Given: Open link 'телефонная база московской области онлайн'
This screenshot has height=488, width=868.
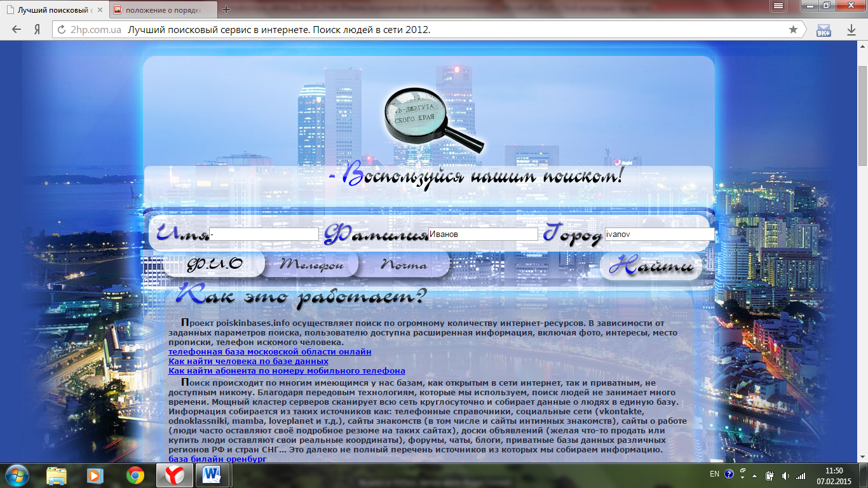Looking at the screenshot, I should [270, 351].
